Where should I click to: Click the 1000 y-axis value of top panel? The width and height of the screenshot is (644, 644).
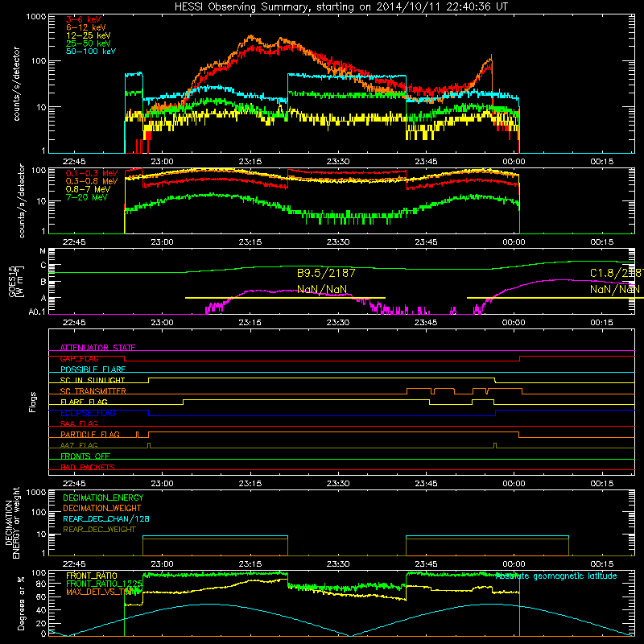tap(35, 17)
